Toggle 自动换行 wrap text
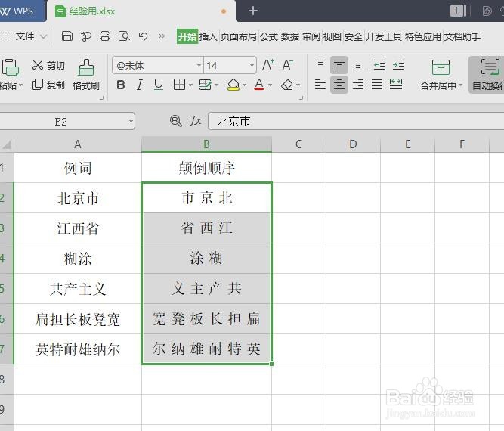 pyautogui.click(x=487, y=75)
